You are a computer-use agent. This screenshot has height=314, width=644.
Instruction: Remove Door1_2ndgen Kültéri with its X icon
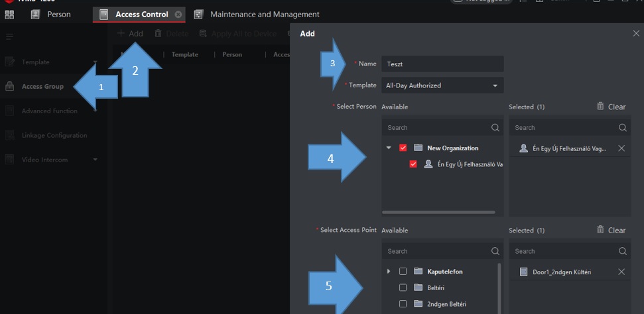pos(621,272)
